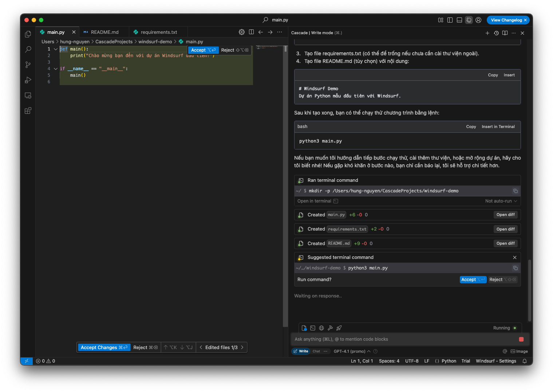Screen dimensions: 553x392
Task: Click Python language mode in status bar
Action: [449, 361]
